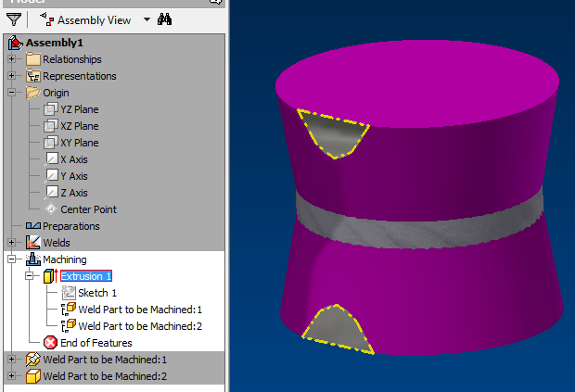The height and width of the screenshot is (392, 575).
Task: Select Weld Part to be Machined:1 under Extrusion 1
Action: pyautogui.click(x=140, y=310)
